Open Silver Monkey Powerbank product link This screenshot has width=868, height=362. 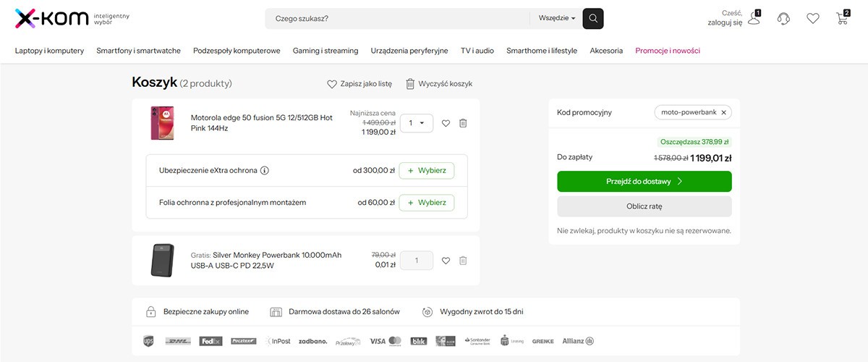266,261
